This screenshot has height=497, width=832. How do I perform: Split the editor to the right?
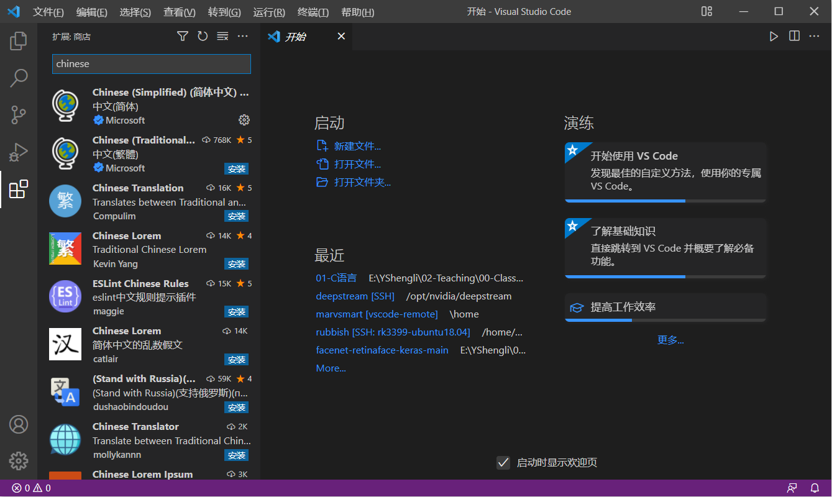pyautogui.click(x=794, y=36)
